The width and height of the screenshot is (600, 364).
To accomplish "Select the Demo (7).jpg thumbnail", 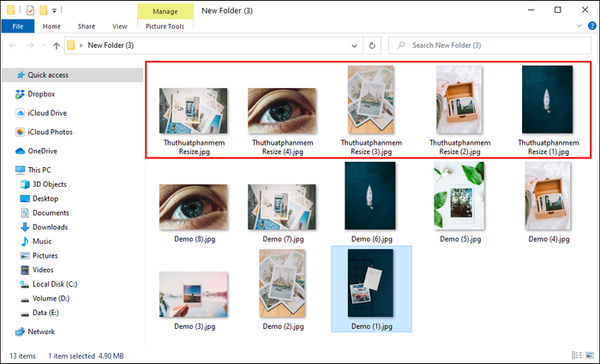I will (282, 207).
